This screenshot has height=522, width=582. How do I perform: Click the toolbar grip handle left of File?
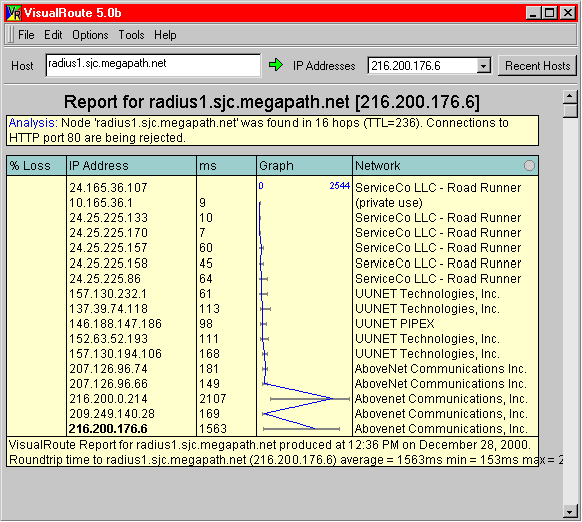click(10, 35)
